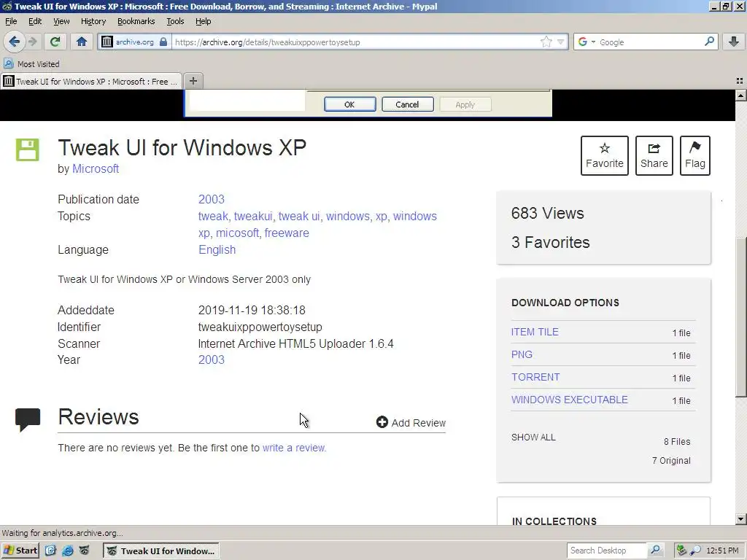Click the page scrollbar up arrow

(741, 96)
